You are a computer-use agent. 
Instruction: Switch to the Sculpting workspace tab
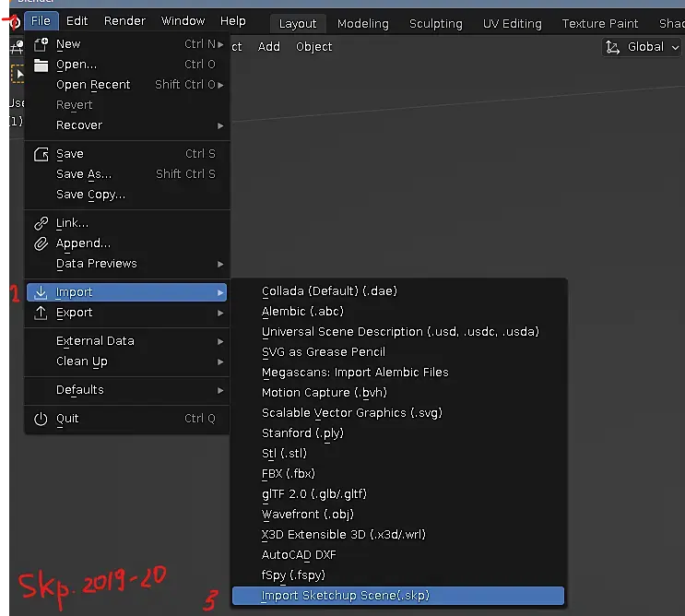435,24
